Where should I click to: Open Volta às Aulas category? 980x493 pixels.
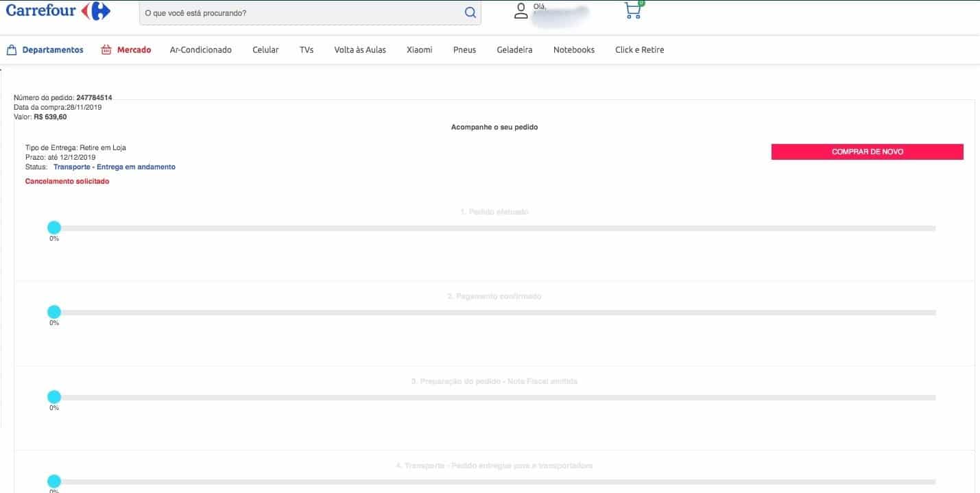point(360,50)
